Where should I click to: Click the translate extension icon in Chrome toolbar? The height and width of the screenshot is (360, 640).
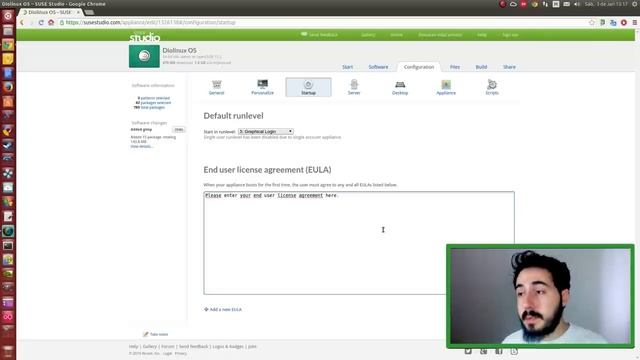(613, 22)
